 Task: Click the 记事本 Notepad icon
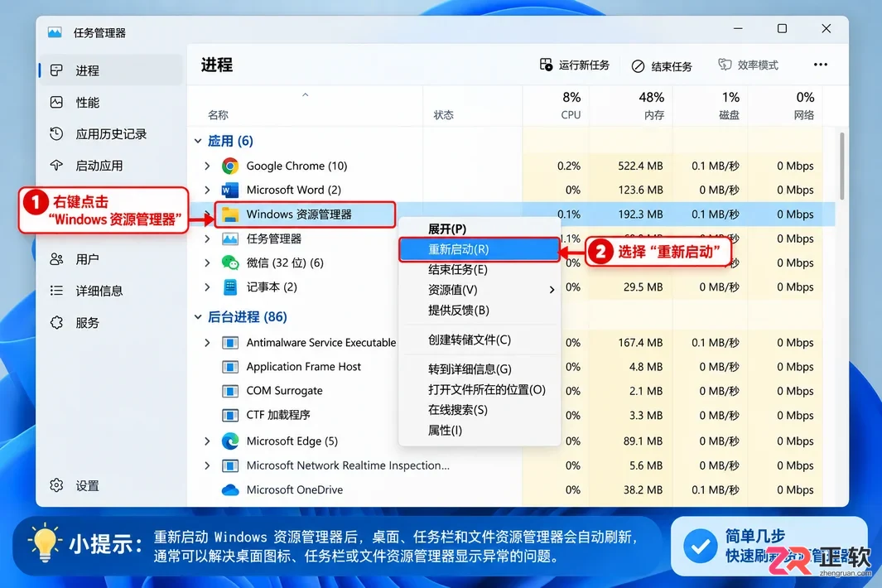tap(230, 287)
